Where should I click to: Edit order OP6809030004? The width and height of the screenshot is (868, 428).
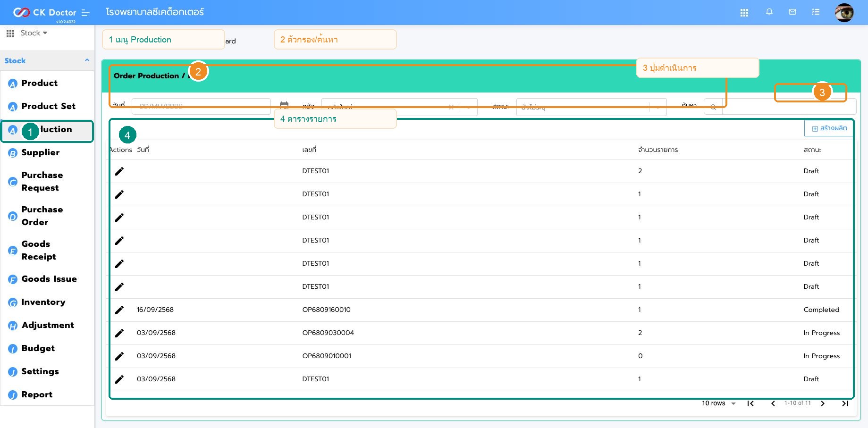[119, 333]
